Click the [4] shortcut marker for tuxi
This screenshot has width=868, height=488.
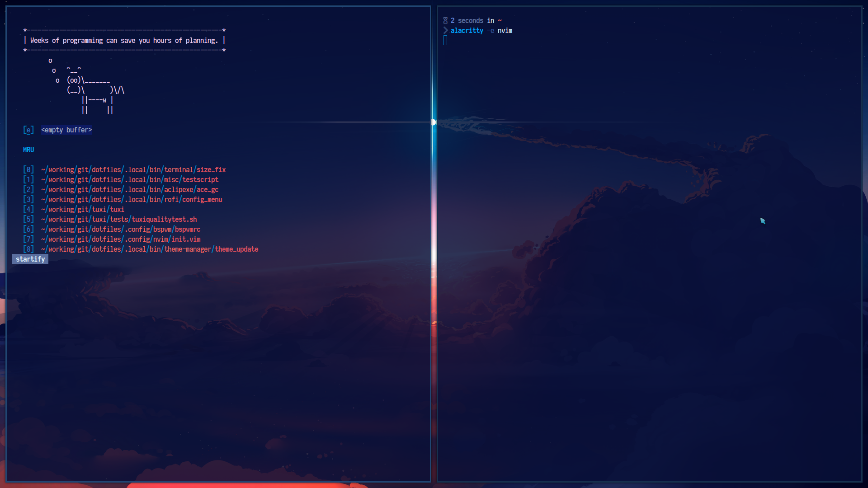[28, 209]
